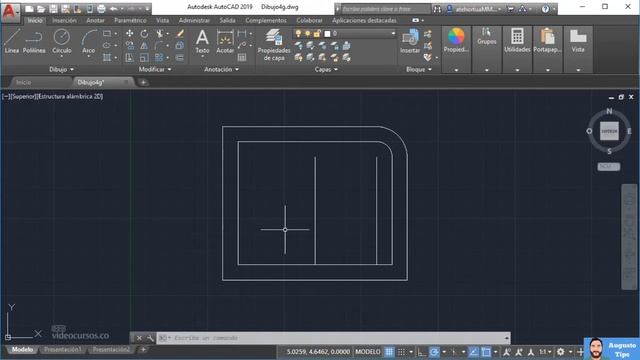640x360 pixels.
Task: Click the viewport controls [-] label
Action: click(6, 97)
